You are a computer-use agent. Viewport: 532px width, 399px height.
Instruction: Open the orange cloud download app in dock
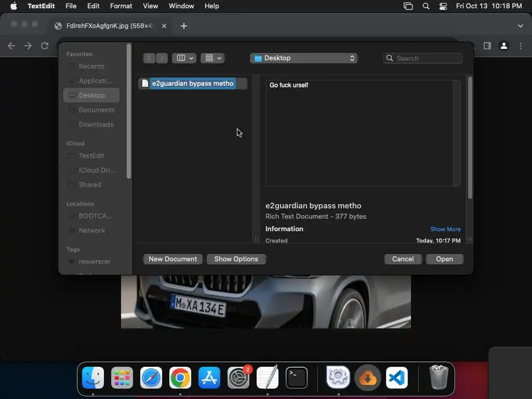pyautogui.click(x=367, y=378)
